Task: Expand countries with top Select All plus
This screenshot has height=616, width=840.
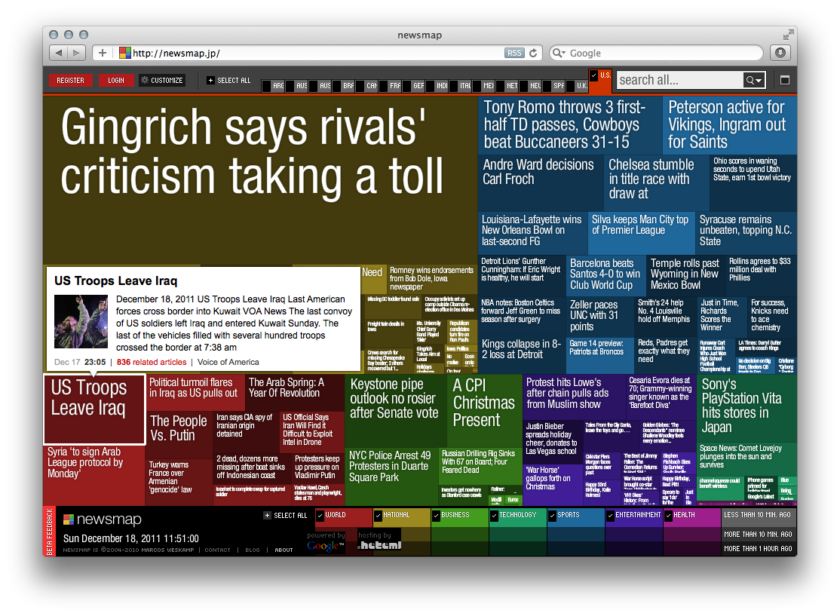Action: point(210,80)
